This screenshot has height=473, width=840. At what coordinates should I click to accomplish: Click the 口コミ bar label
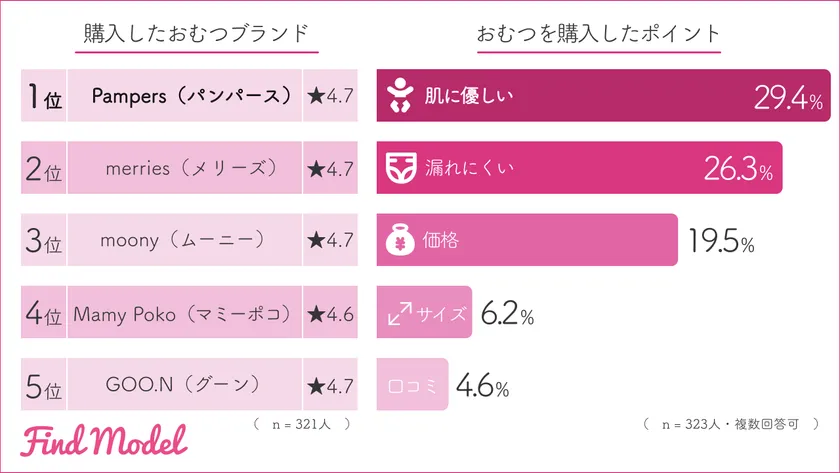coord(412,385)
